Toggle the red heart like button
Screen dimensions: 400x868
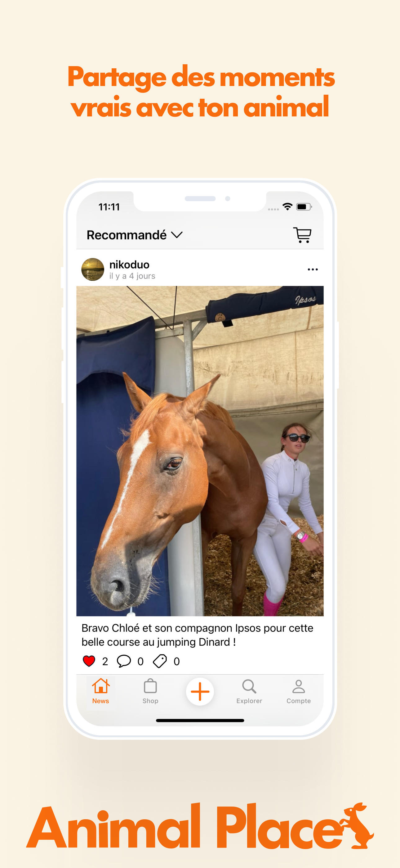[89, 661]
